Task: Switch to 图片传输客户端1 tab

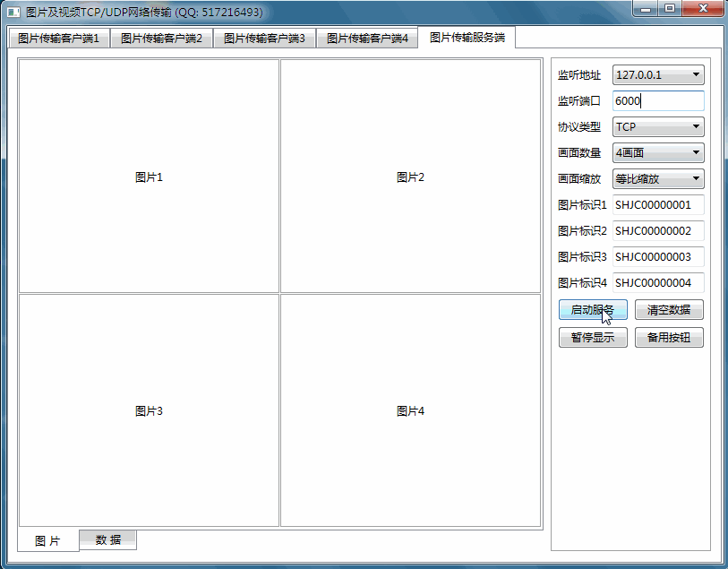Action: (59, 39)
